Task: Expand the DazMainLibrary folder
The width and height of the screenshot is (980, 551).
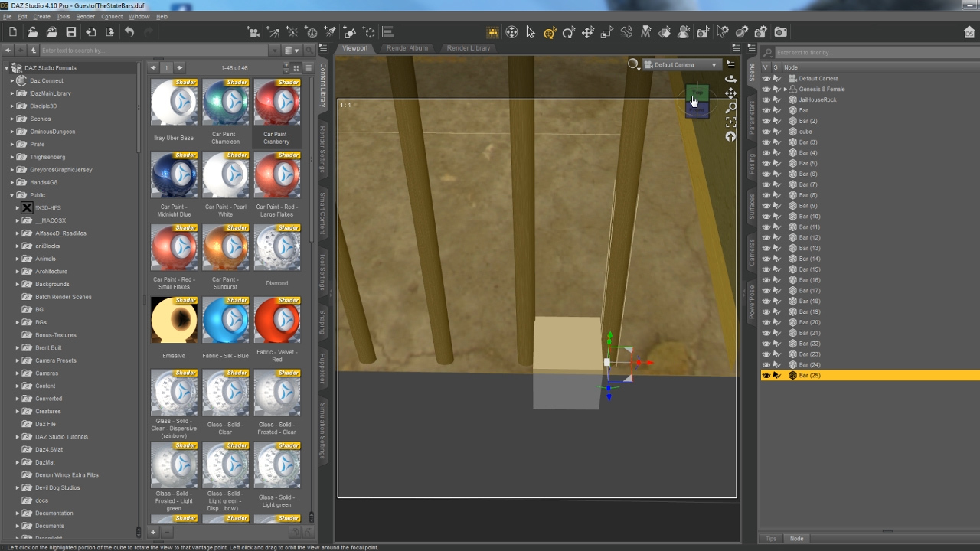Action: click(x=11, y=93)
